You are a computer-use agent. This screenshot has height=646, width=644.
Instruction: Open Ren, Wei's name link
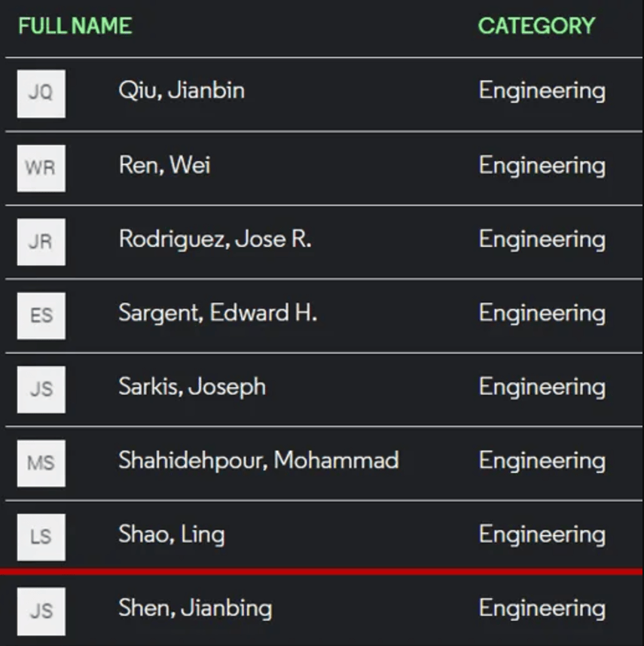click(164, 165)
